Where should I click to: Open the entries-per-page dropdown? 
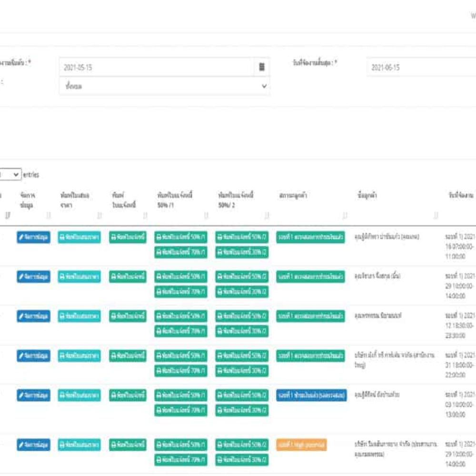tap(10, 175)
